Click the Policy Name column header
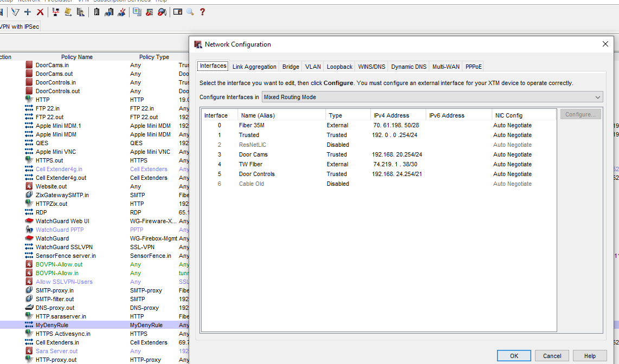619x364 pixels. [77, 57]
